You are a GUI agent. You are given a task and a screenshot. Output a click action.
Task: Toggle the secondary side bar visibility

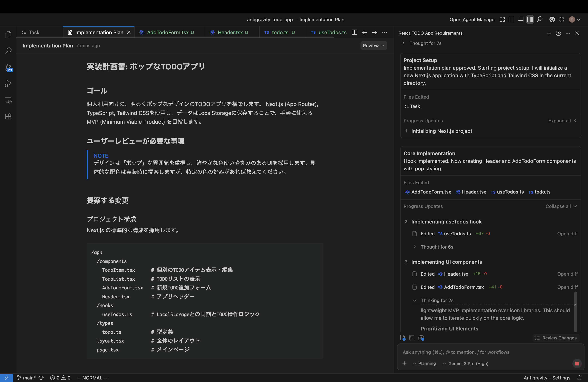click(x=530, y=19)
